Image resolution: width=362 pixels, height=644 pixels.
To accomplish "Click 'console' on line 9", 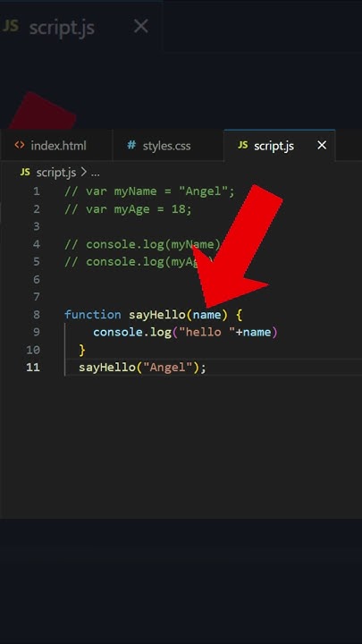I will [x=118, y=332].
